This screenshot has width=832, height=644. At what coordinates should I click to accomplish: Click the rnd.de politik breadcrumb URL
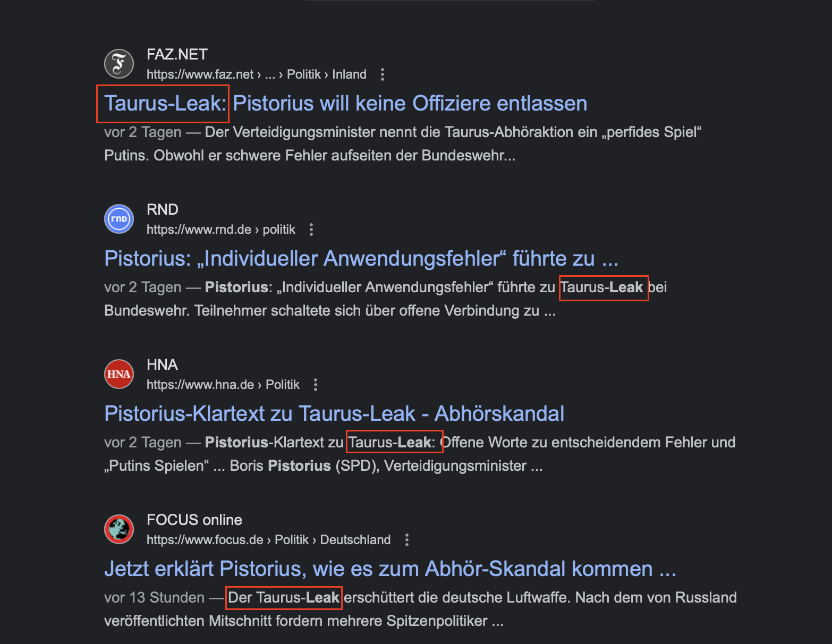click(x=221, y=230)
